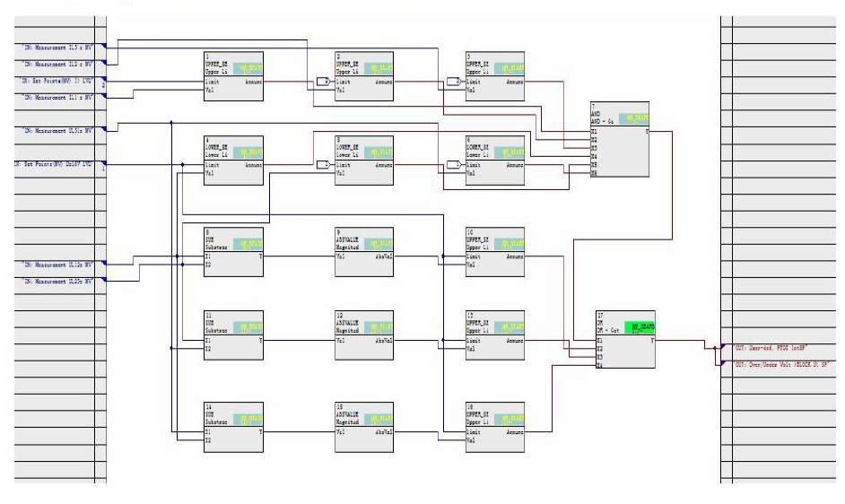Image resolution: width=845 pixels, height=504 pixels.
Task: Click Limit input pin of block 4
Action: pyautogui.click(x=213, y=165)
